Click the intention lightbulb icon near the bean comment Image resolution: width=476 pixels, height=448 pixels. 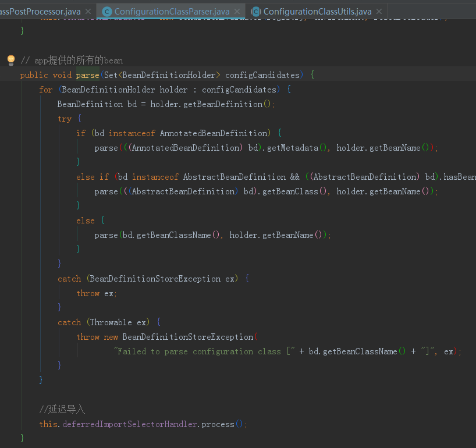click(10, 60)
